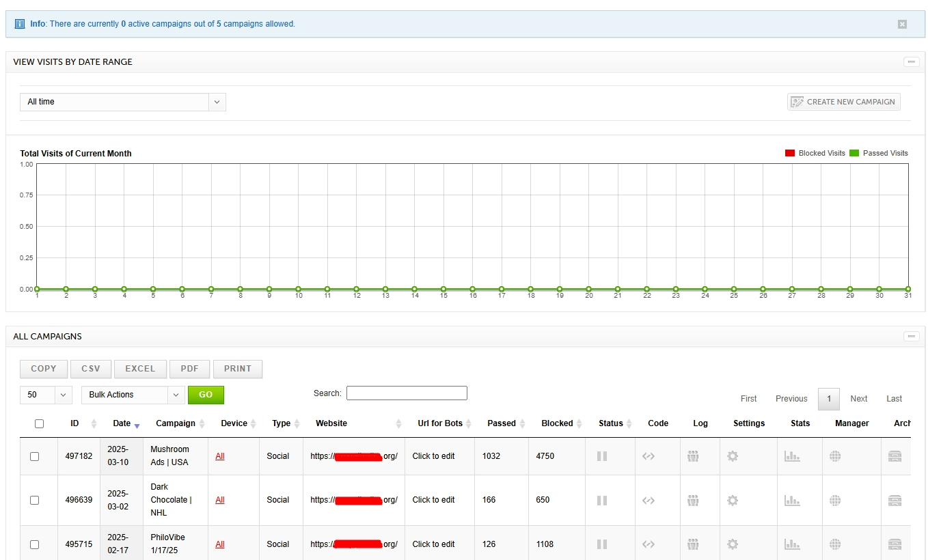The width and height of the screenshot is (928, 560).
Task: Open code icon for Dark Chocolate campaign
Action: [x=649, y=501]
